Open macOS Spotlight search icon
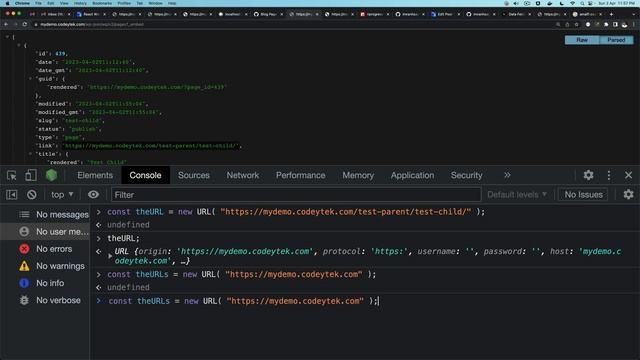 point(582,3)
